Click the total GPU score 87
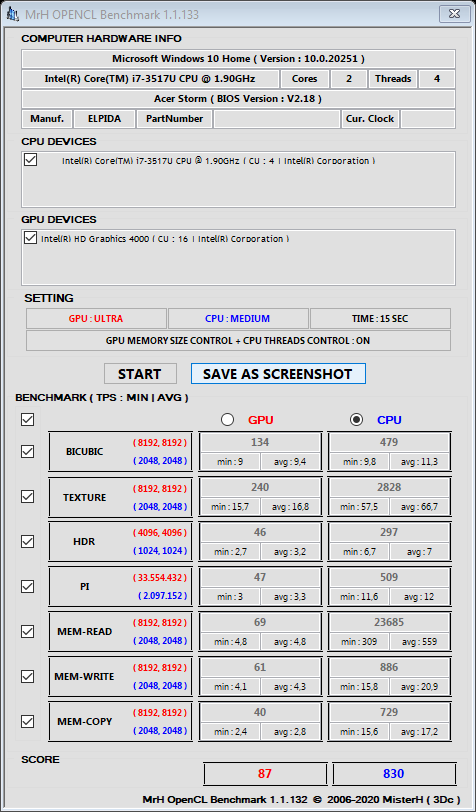The height and width of the screenshot is (812, 476). 265,774
